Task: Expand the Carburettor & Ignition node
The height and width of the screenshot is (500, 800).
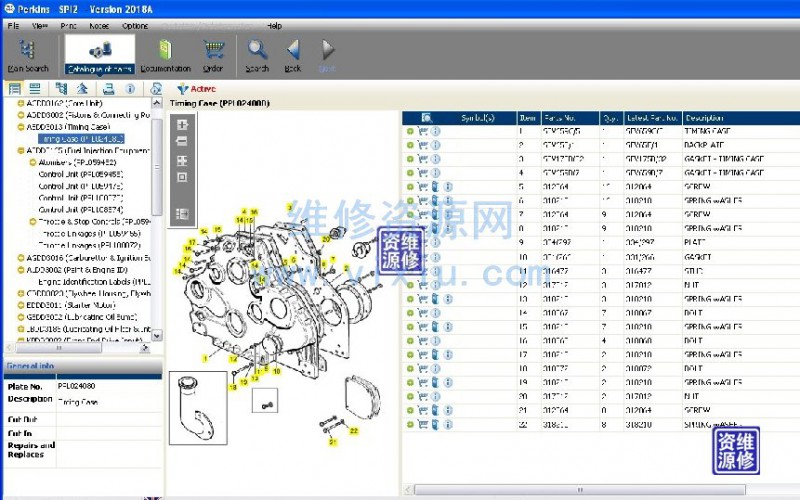Action: pos(21,258)
